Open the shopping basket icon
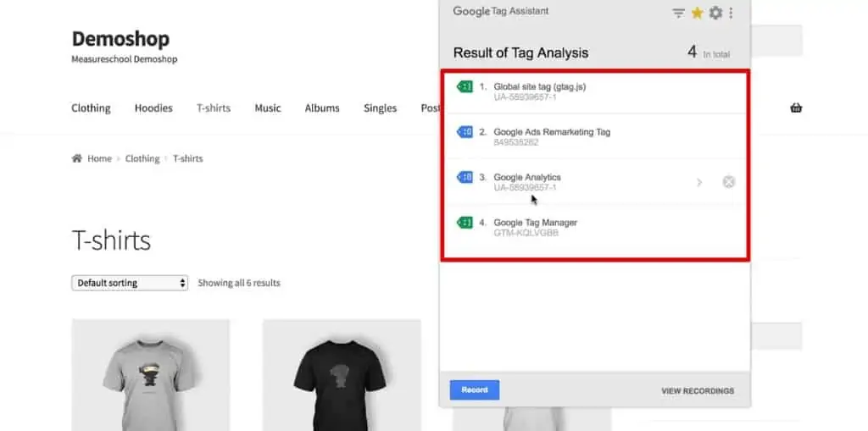The width and height of the screenshot is (868, 431). 796,108
